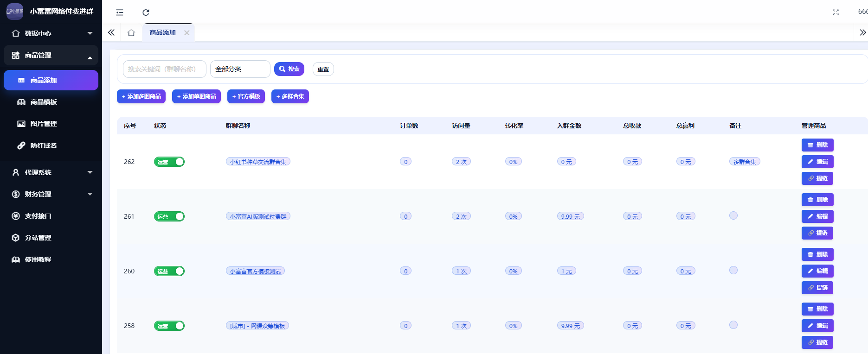Screen dimensions: 868x354
Task: Click group name 小富富AI版测试付费群
Action: [x=258, y=216]
